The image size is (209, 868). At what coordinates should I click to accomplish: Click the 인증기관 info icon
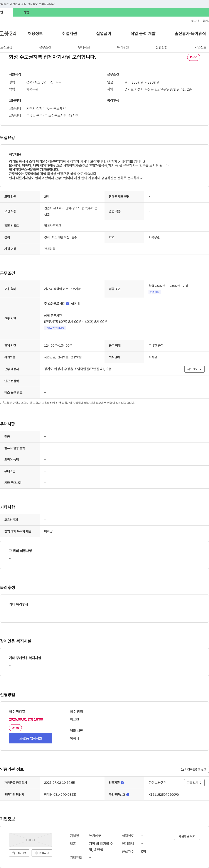tap(122, 782)
